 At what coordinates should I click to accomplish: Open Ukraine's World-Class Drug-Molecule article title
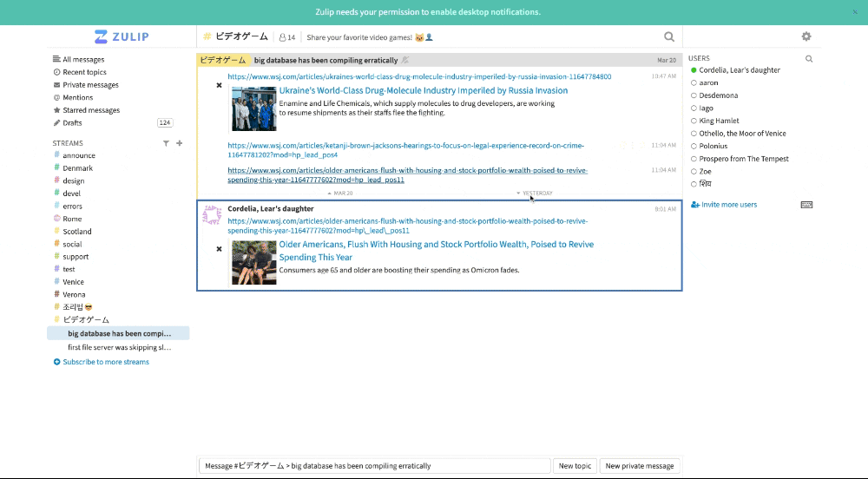(x=424, y=91)
